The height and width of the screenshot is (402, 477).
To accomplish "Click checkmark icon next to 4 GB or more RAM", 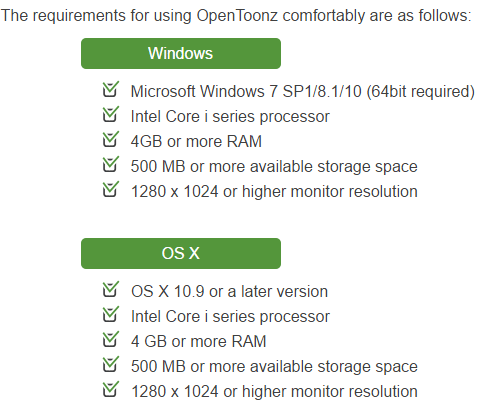I will [111, 339].
